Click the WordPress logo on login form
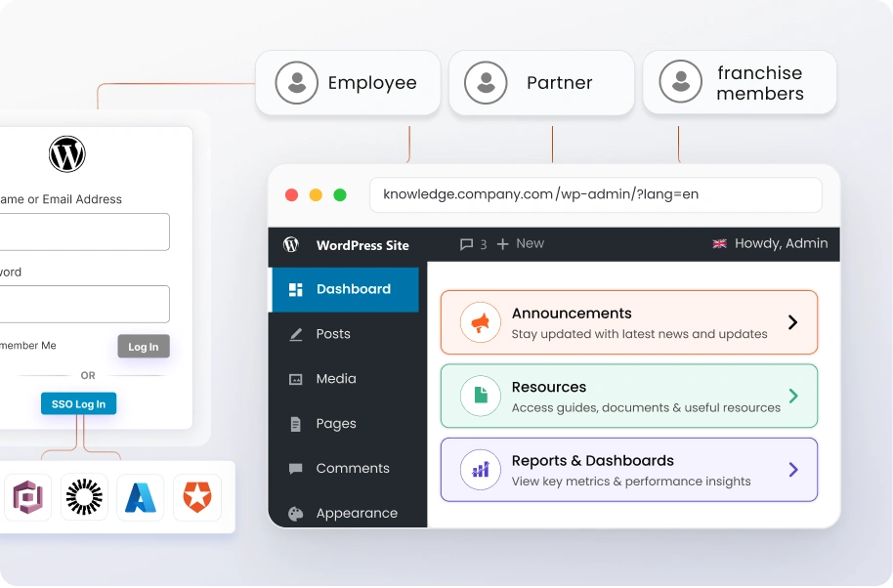Viewport: 893px width, 588px height. pos(67,153)
